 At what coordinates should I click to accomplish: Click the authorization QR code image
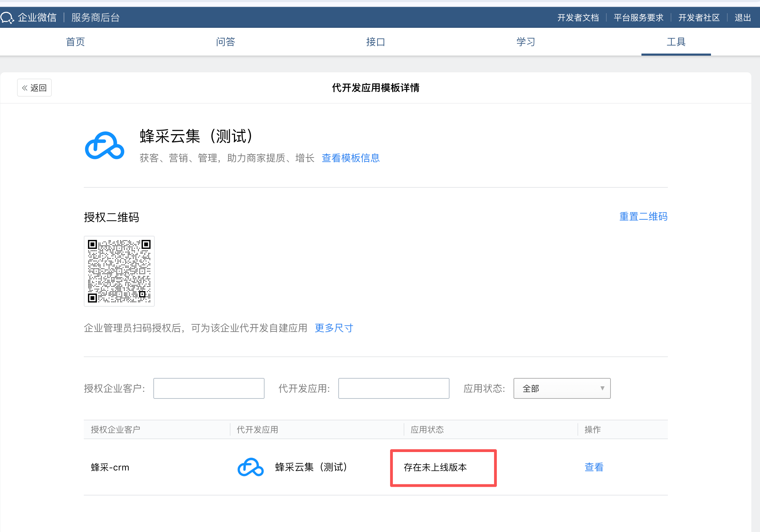pos(119,271)
